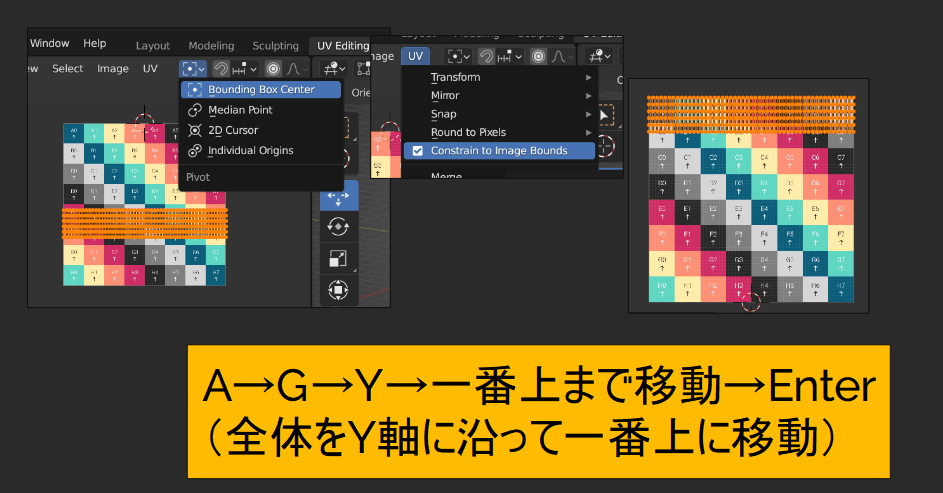Switch to the Layout workspace tab

point(153,46)
